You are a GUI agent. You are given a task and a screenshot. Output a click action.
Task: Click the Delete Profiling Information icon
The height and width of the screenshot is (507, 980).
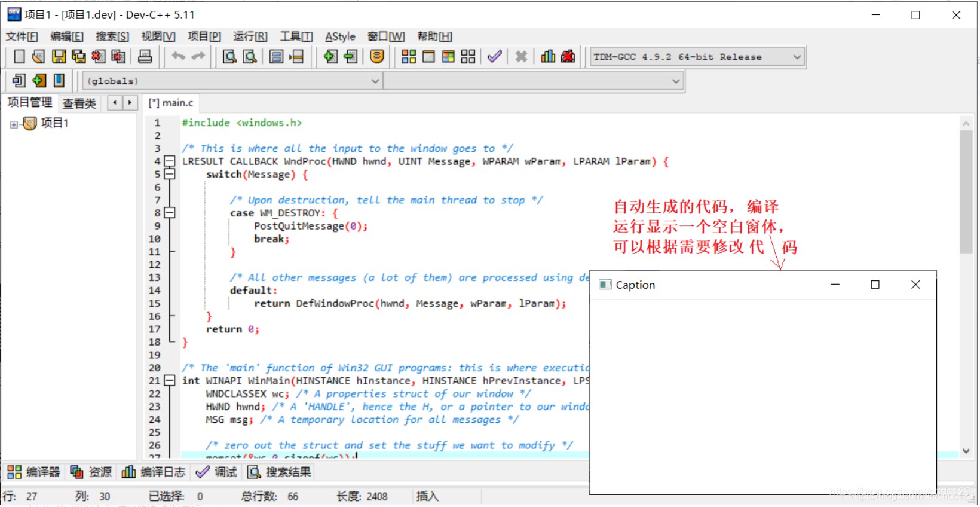tap(568, 57)
